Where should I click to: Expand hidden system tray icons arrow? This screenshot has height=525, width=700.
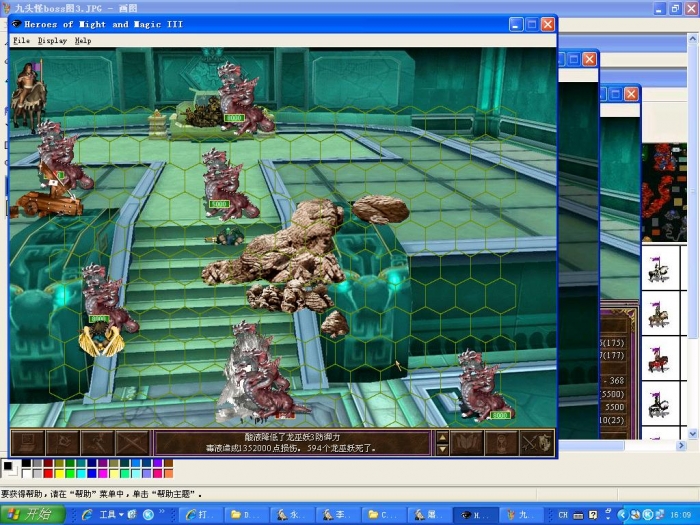click(621, 515)
